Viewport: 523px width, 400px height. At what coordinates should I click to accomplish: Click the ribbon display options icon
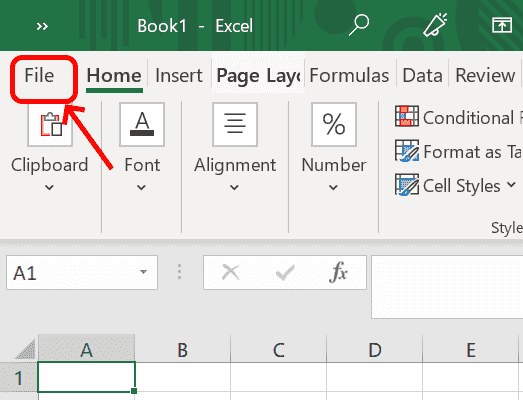502,25
